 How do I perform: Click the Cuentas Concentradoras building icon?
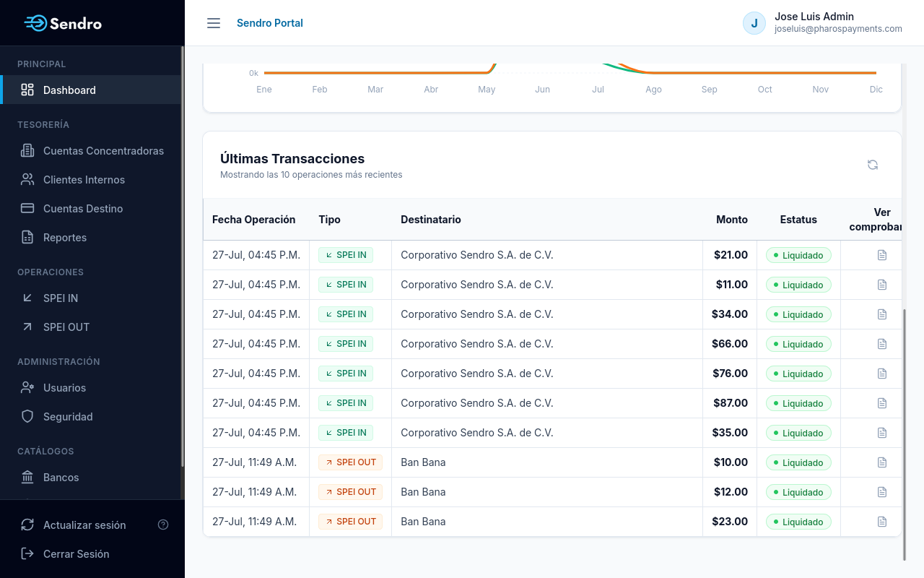click(27, 150)
